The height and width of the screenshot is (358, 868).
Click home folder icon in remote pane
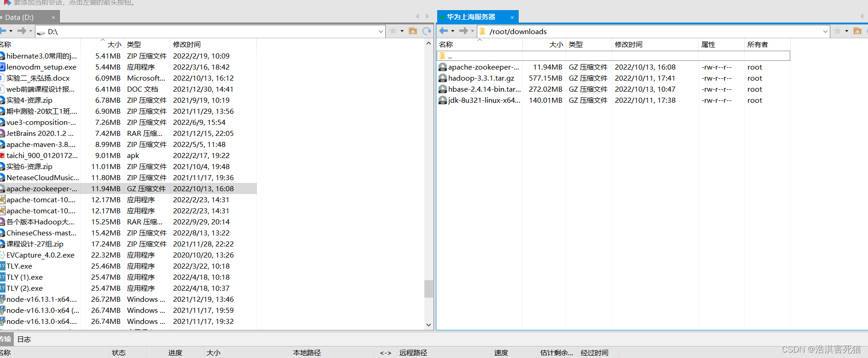pos(857,31)
